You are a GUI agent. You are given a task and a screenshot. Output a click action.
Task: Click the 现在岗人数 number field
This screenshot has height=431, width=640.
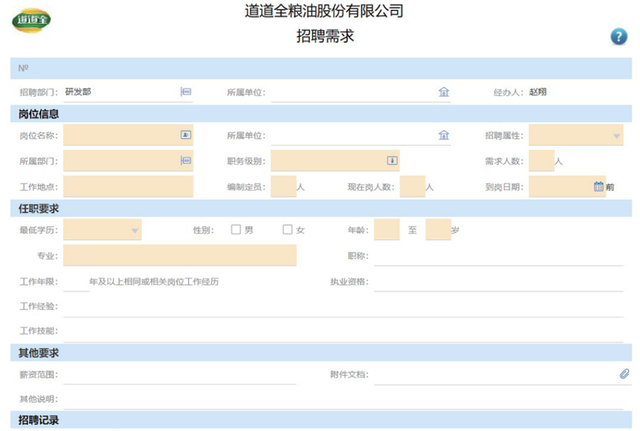pyautogui.click(x=413, y=187)
